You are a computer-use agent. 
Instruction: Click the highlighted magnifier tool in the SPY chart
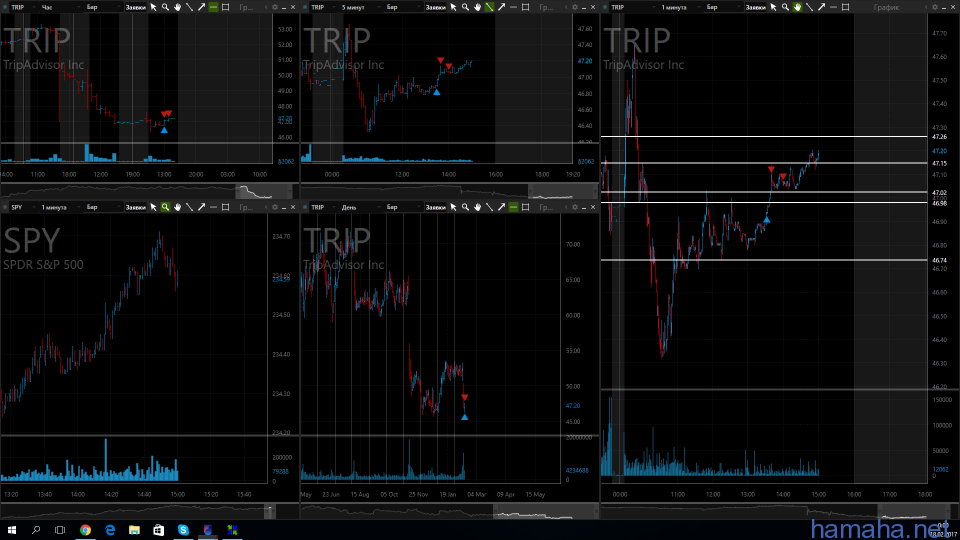pyautogui.click(x=165, y=208)
